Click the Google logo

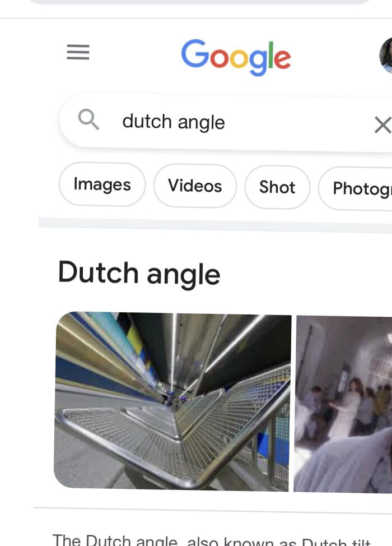coord(236,57)
